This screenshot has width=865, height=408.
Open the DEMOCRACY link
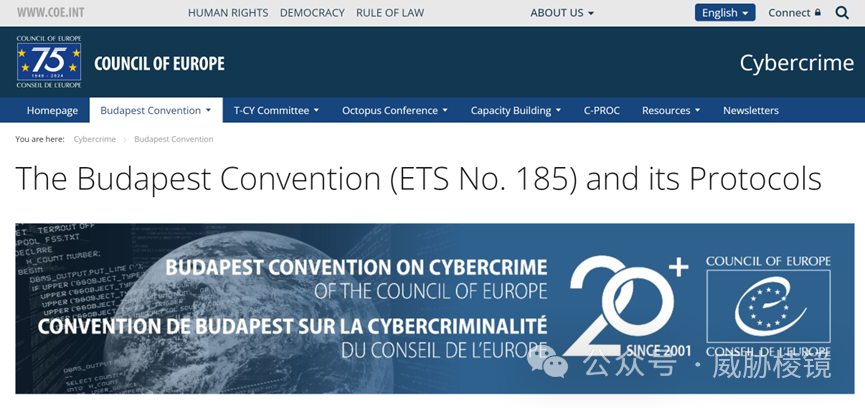[312, 13]
